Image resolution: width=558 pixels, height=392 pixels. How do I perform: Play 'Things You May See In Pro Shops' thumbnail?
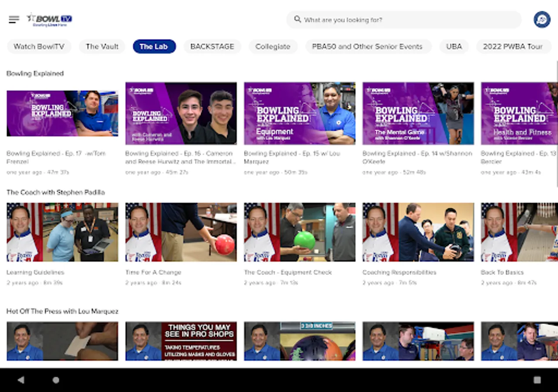(181, 341)
